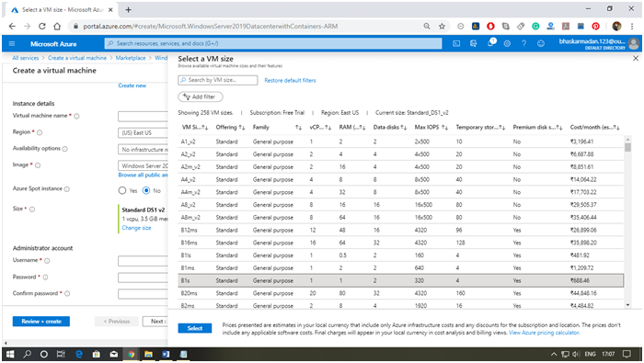
Task: Open the Region dropdown showing East US
Action: coord(143,132)
